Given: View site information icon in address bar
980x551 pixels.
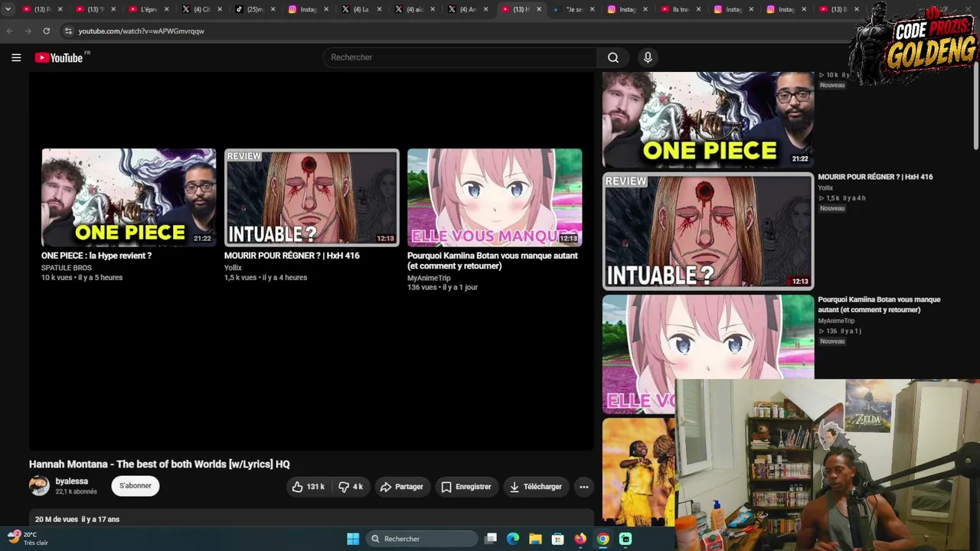Looking at the screenshot, I should click(x=68, y=31).
